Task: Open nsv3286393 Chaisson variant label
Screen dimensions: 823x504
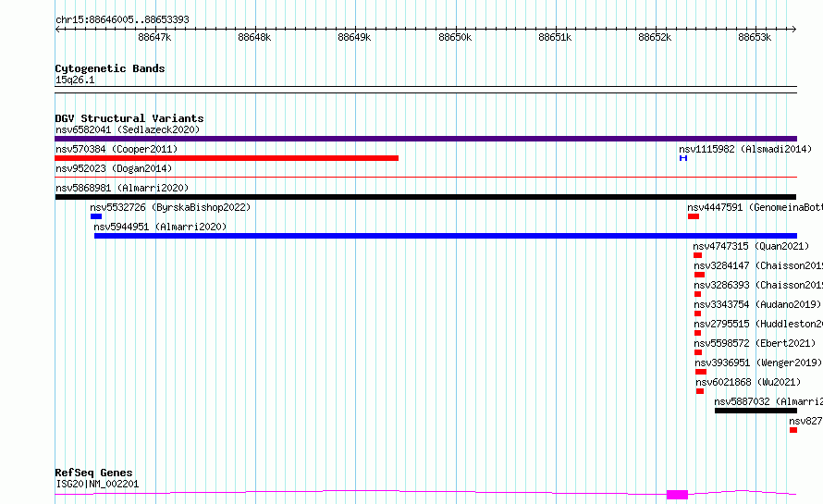Action: pos(758,285)
